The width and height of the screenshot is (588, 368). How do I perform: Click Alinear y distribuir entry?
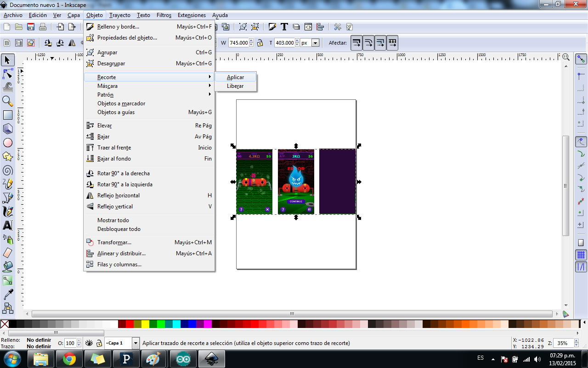tap(149, 253)
